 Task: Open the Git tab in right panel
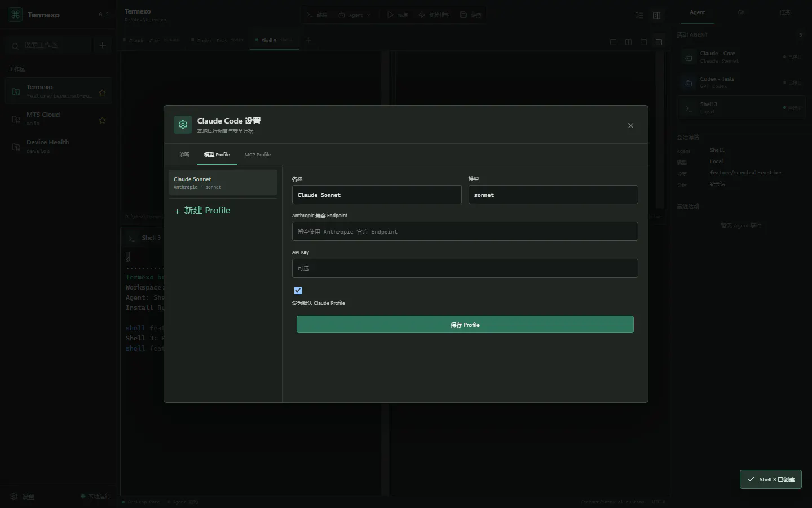point(742,12)
